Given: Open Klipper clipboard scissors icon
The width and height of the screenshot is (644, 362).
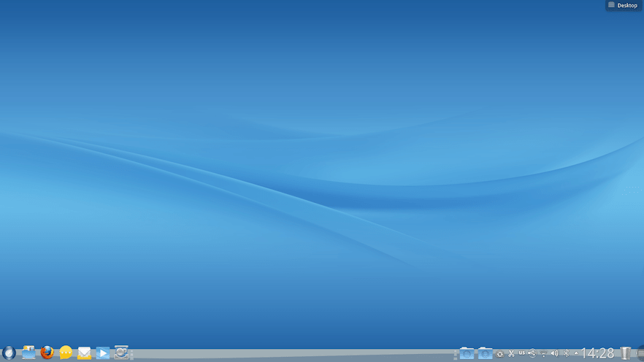Looking at the screenshot, I should point(511,354).
